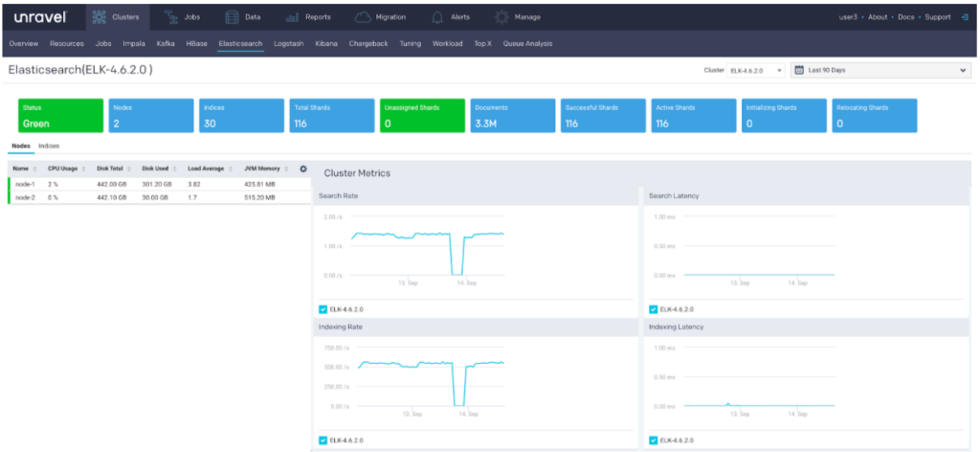Click the Reports bar chart icon

pyautogui.click(x=292, y=17)
